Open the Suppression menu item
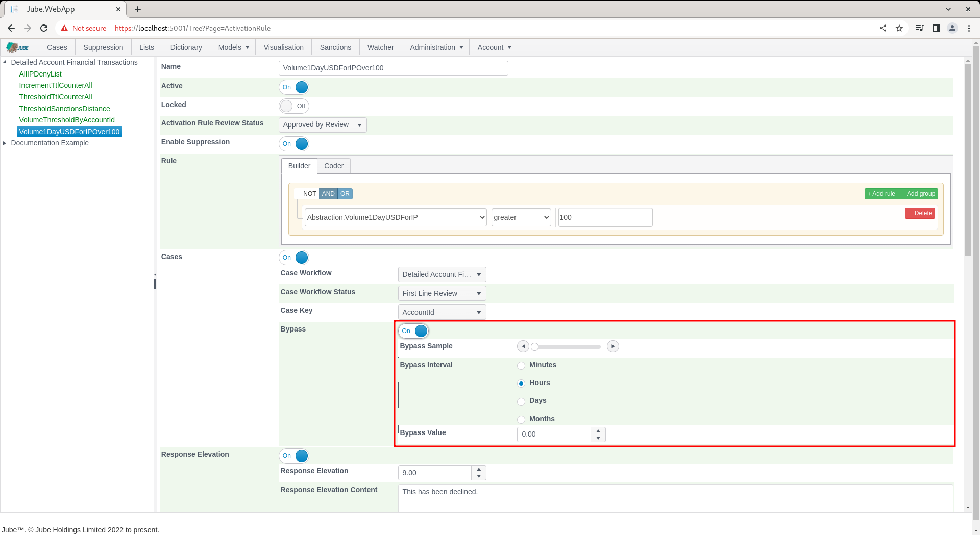The height and width of the screenshot is (535, 980). [x=103, y=47]
